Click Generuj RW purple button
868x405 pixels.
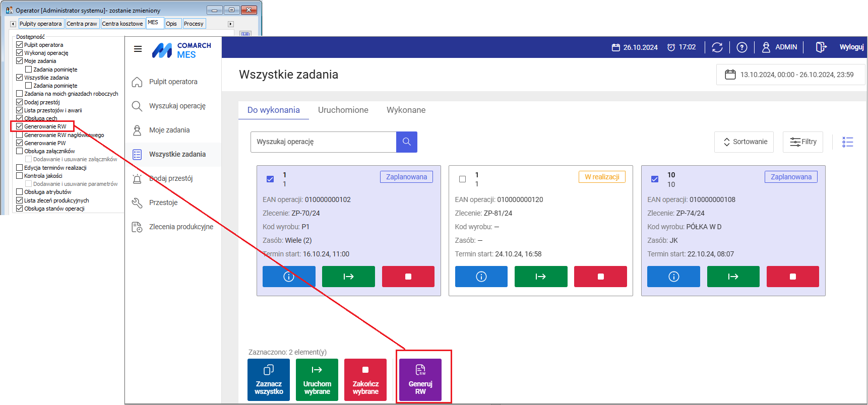pos(420,380)
